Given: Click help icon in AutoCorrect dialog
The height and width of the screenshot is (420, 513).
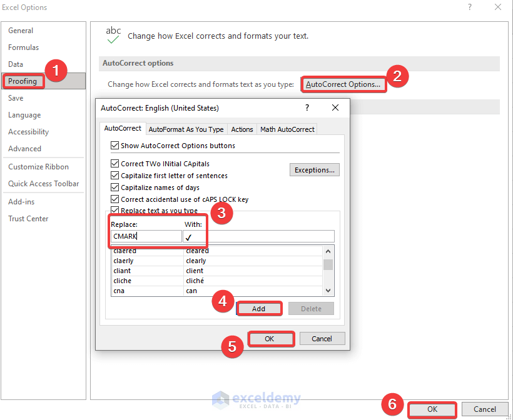Looking at the screenshot, I should coord(307,107).
